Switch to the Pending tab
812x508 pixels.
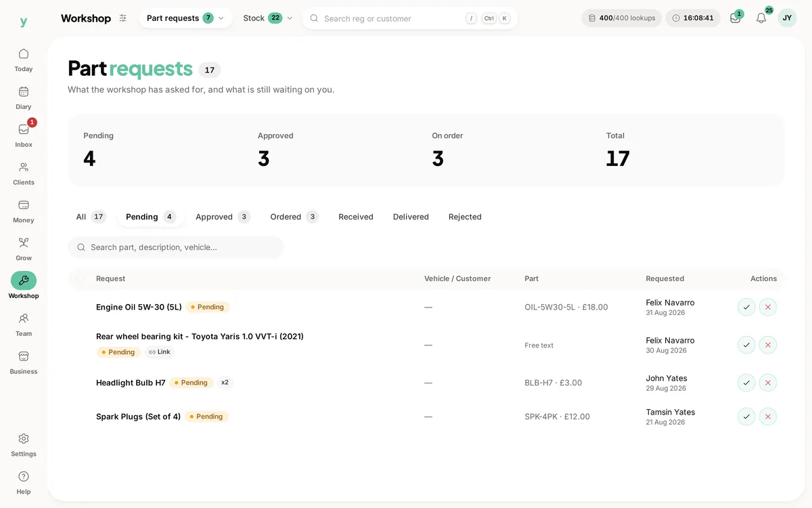(150, 217)
